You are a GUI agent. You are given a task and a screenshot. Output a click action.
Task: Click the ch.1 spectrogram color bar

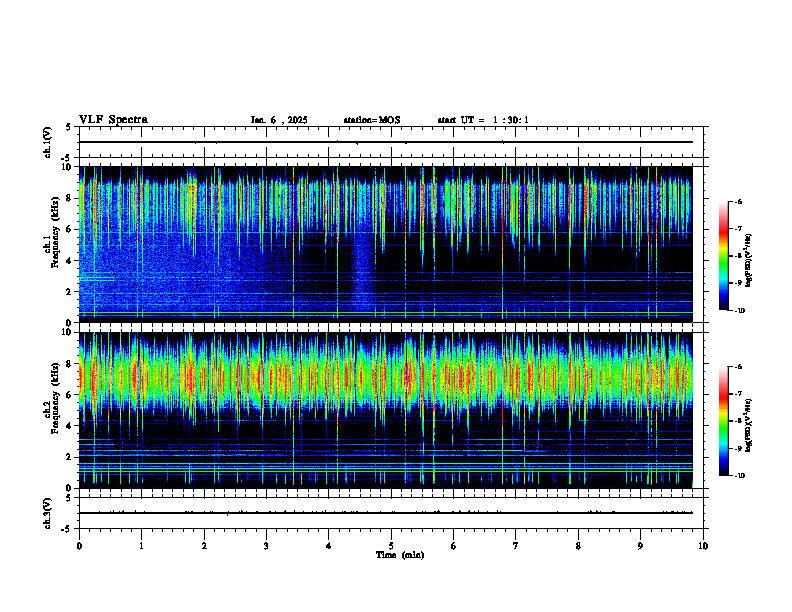tap(723, 256)
